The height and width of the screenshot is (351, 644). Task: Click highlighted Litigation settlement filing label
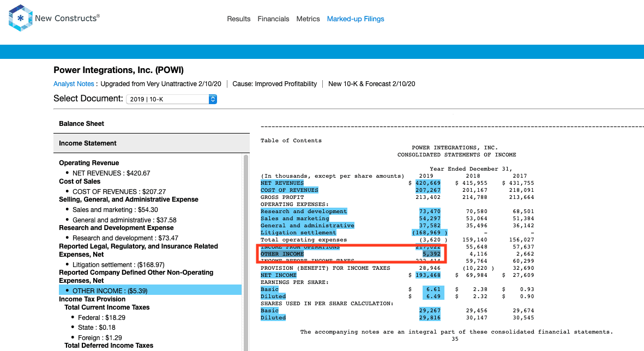[x=298, y=233]
